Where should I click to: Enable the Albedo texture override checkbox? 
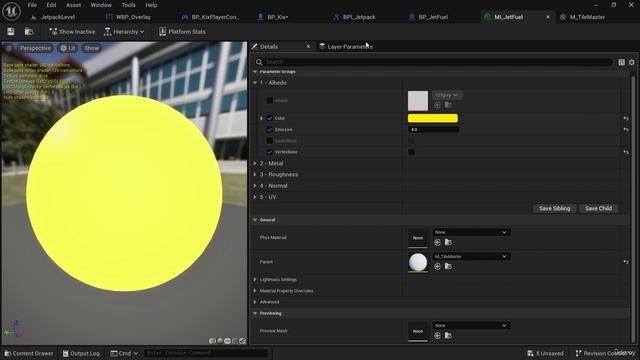(269, 100)
